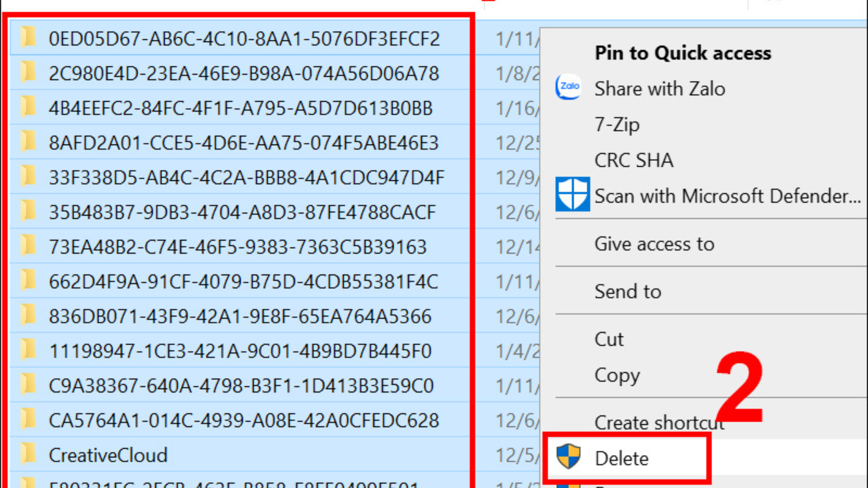This screenshot has height=488, width=868.
Task: Click folder icon of 4B4EEFC2-84FC-4F1F-A795-A5D7D613B0BB
Action: tap(28, 107)
